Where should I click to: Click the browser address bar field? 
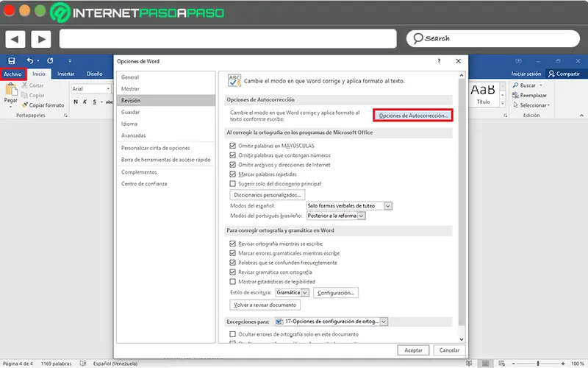228,39
